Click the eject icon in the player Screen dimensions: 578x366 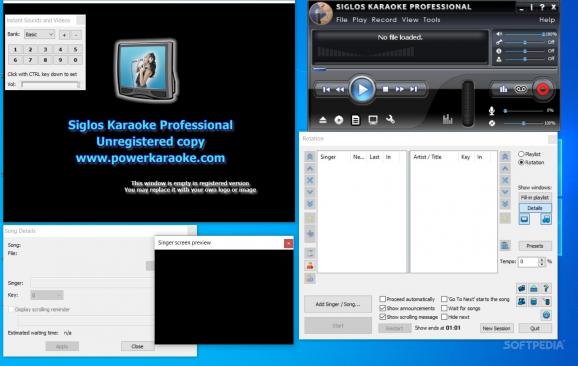click(x=323, y=120)
